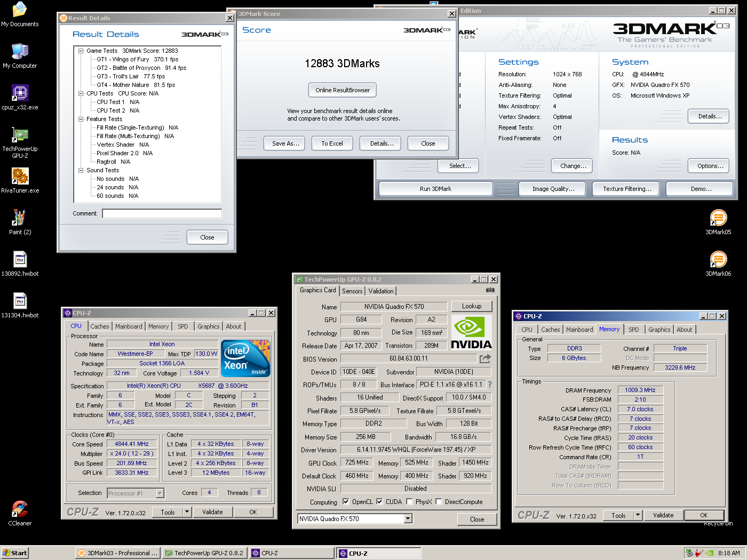Click the NVIDIA logo in GPU-Z
This screenshot has width=747, height=560.
coord(471,332)
